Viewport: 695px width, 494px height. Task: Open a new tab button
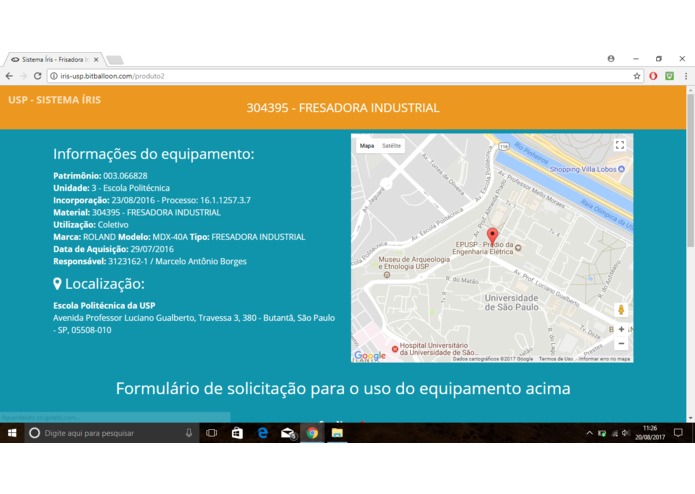point(115,60)
